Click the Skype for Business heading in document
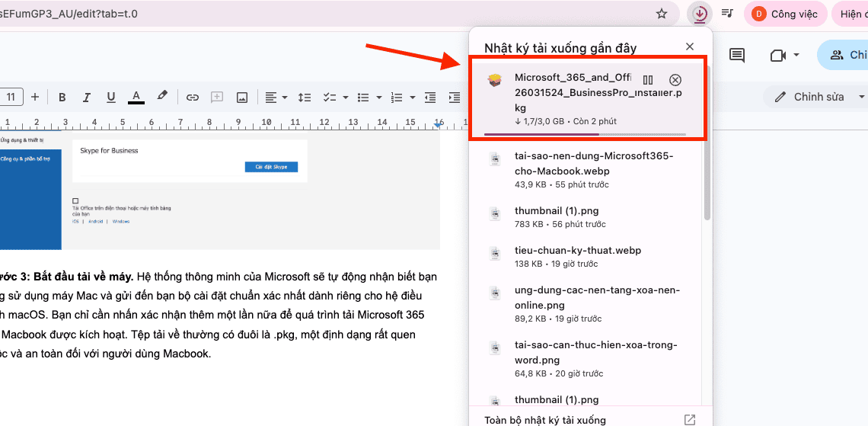The image size is (868, 426). click(109, 151)
